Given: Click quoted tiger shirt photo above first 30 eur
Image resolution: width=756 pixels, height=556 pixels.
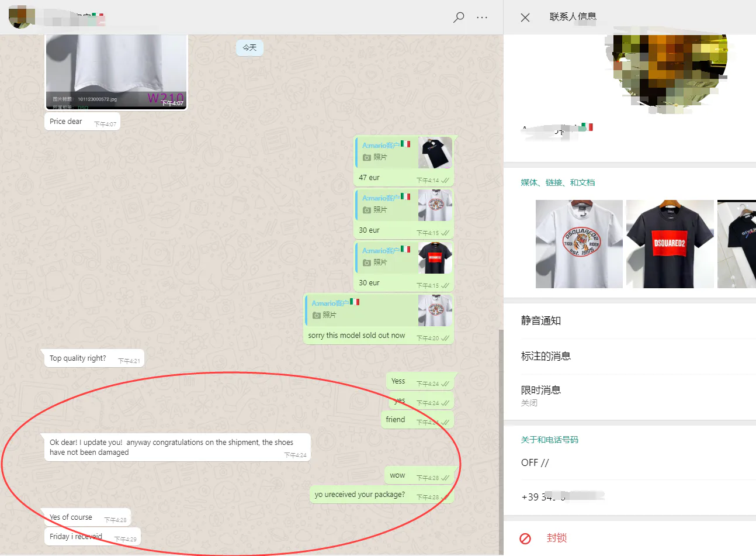Looking at the screenshot, I should point(435,205).
